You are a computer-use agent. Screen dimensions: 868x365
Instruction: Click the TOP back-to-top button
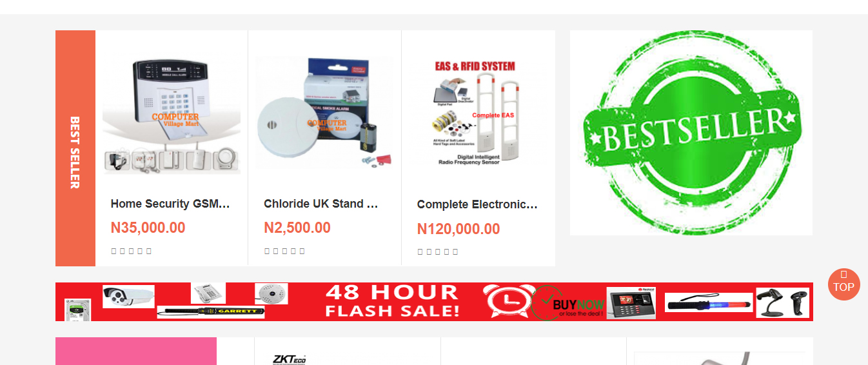pos(843,284)
